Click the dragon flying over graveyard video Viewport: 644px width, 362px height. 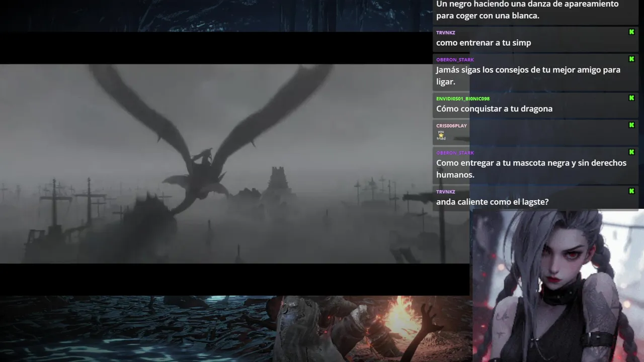(234, 163)
